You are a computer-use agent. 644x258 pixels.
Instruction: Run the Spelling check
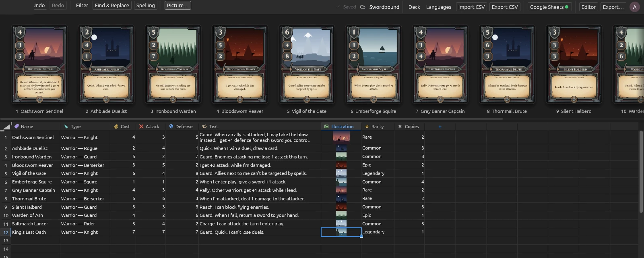pyautogui.click(x=145, y=6)
